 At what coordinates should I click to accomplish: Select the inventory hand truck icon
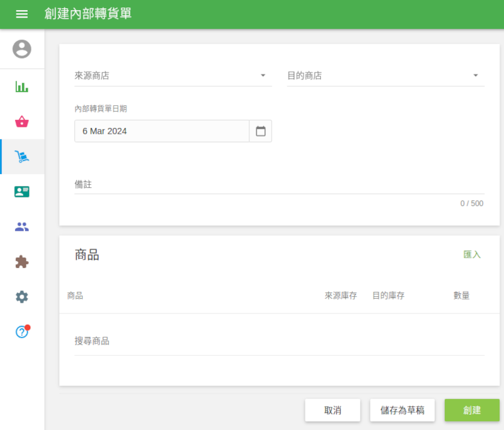tap(22, 157)
